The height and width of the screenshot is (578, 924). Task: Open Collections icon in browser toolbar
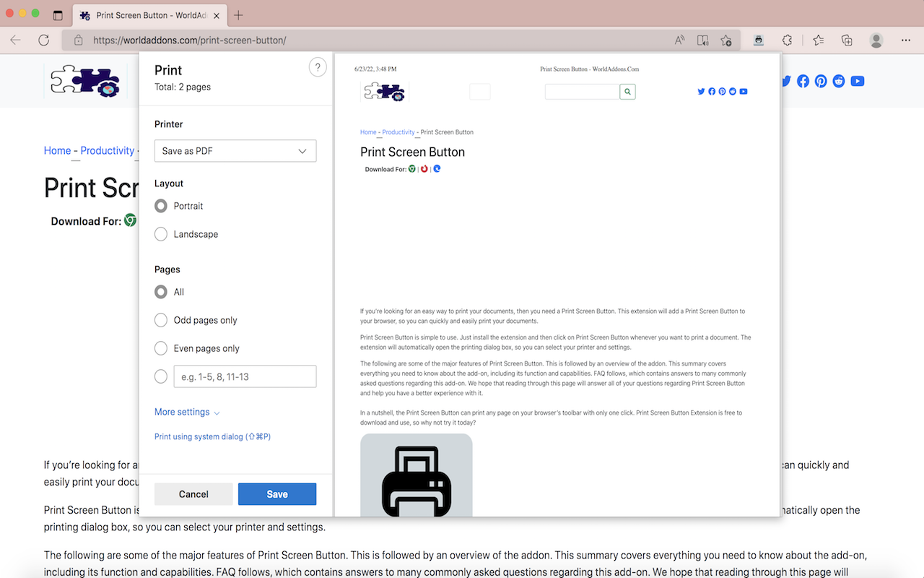(x=847, y=40)
